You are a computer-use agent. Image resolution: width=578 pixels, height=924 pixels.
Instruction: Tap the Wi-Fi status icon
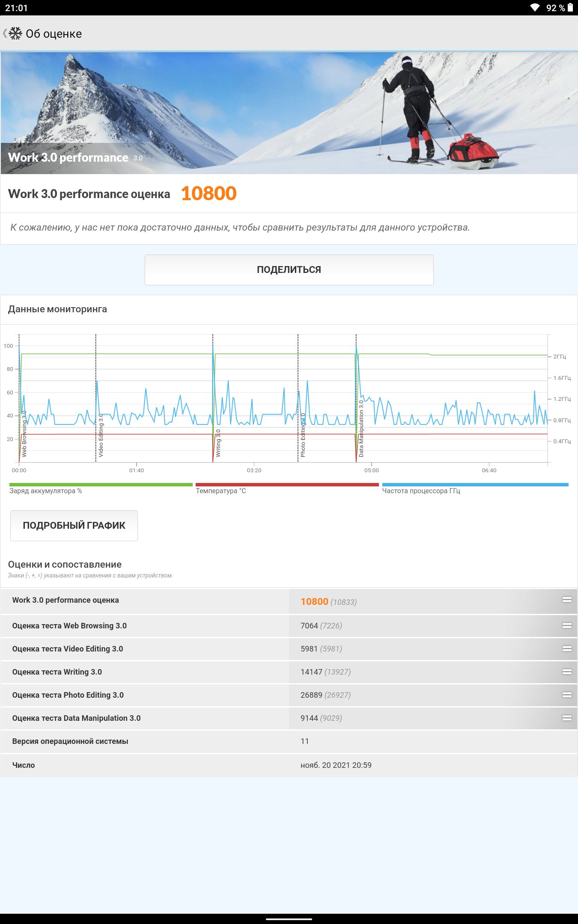[535, 8]
